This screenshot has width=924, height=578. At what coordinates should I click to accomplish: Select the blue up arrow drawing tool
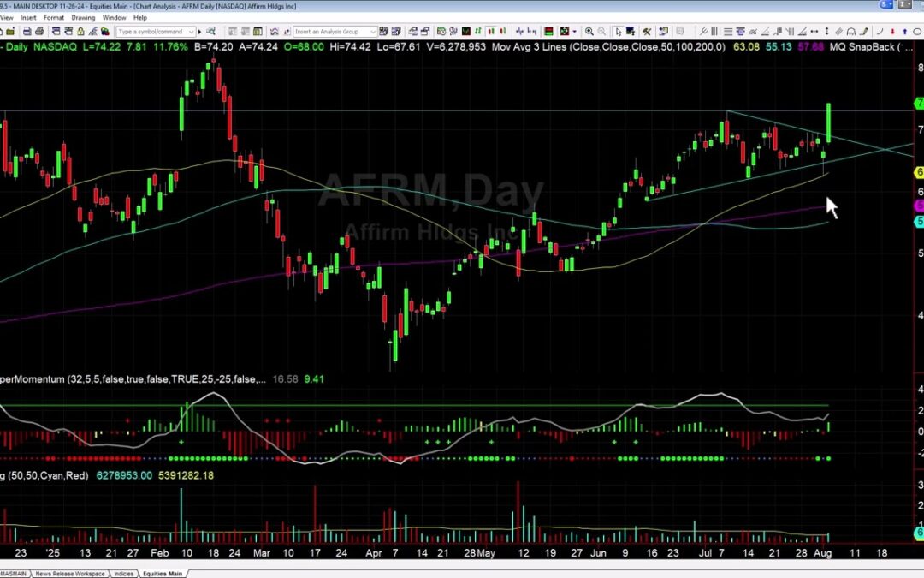click(x=904, y=32)
